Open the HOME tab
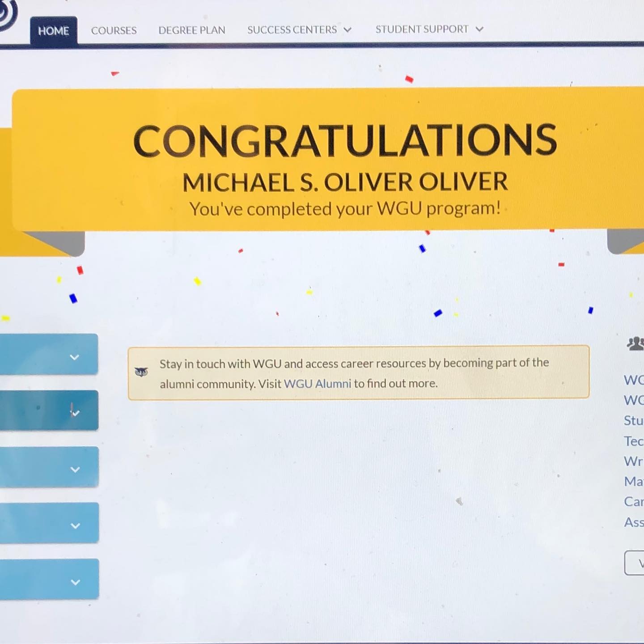Screen dimensions: 644x644 54,30
